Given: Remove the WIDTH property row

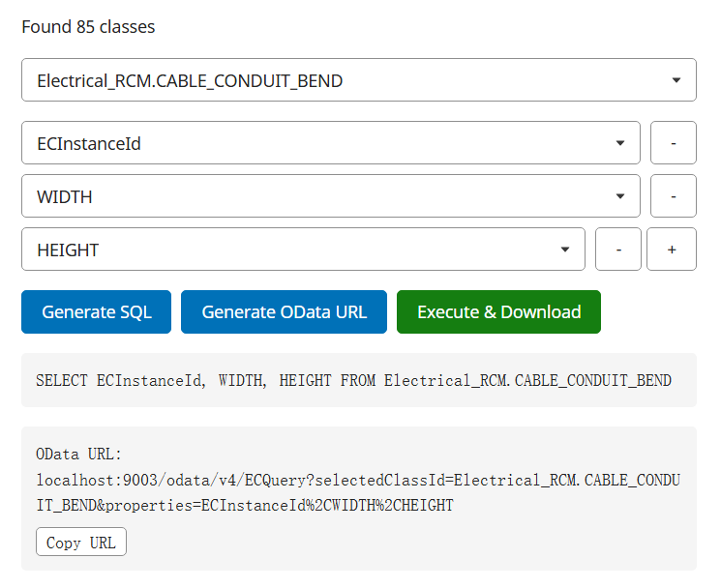Looking at the screenshot, I should (x=674, y=196).
